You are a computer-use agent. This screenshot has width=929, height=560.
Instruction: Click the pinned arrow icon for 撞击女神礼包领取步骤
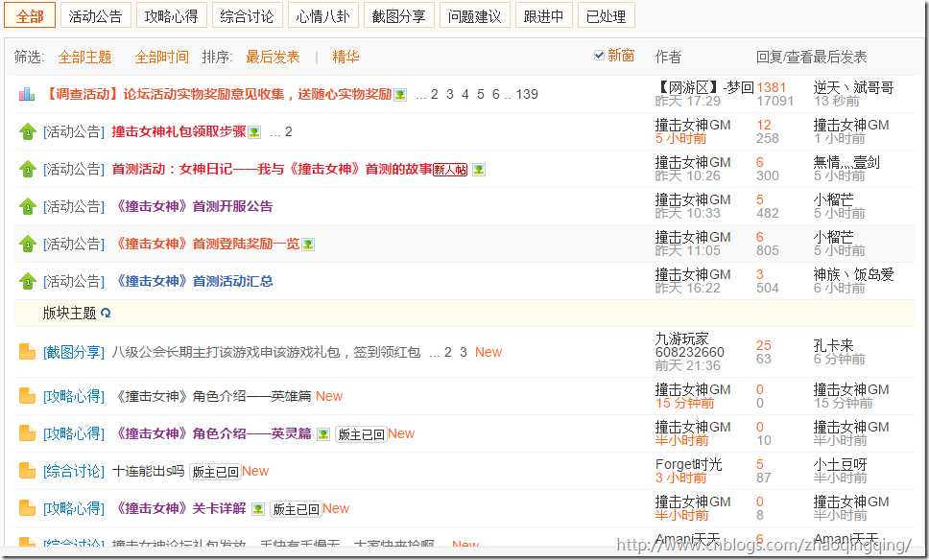(x=27, y=131)
